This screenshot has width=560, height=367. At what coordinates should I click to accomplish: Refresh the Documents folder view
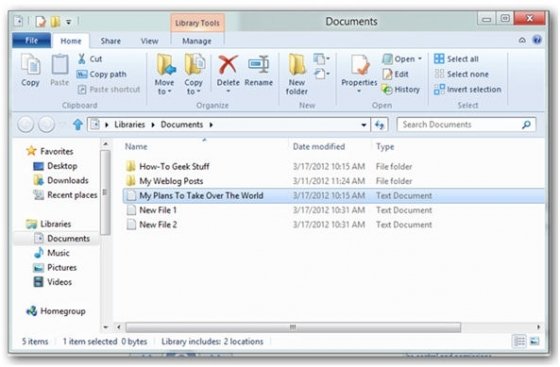[379, 125]
